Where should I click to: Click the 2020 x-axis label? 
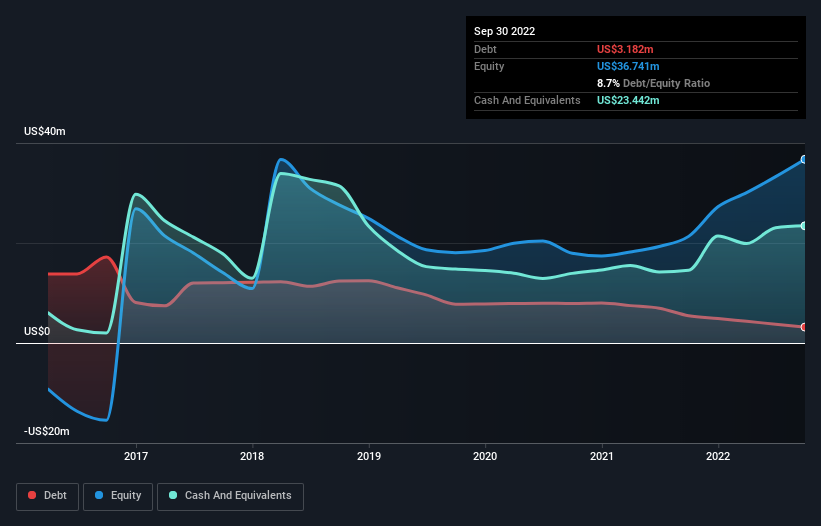(485, 456)
